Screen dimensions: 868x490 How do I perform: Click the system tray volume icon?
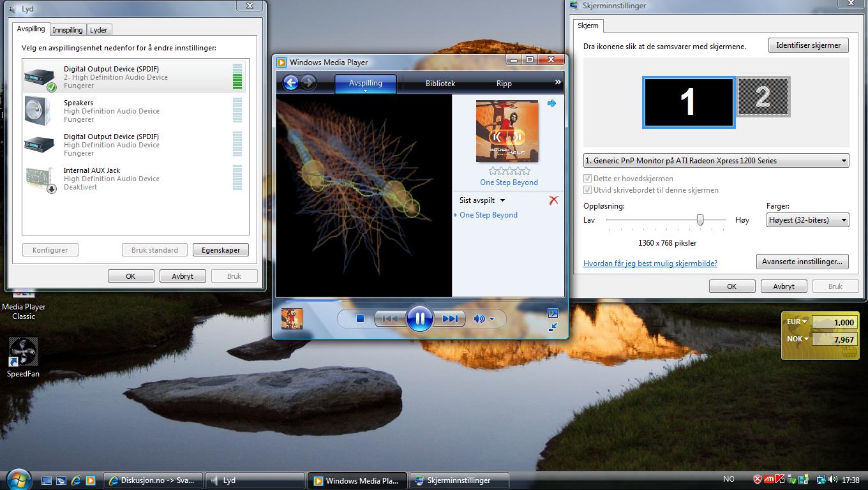832,480
